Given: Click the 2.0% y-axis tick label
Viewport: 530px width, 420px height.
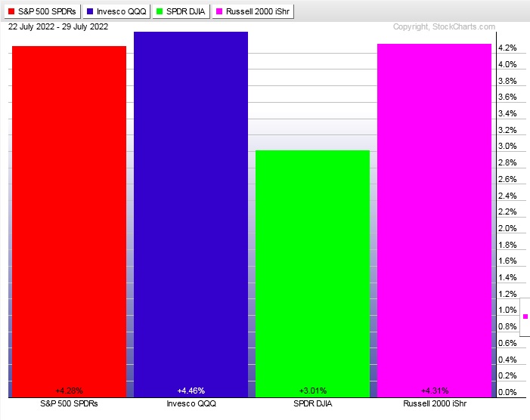Looking at the screenshot, I should (507, 228).
